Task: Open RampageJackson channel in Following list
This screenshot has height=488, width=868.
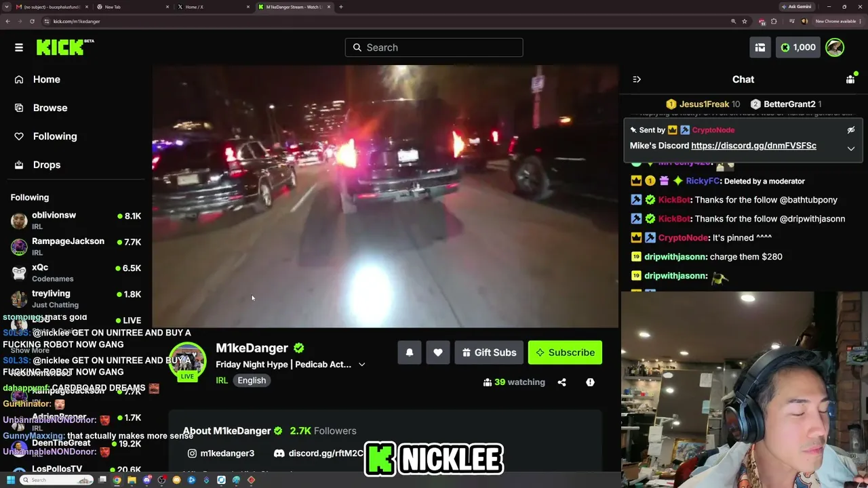Action: (76, 247)
